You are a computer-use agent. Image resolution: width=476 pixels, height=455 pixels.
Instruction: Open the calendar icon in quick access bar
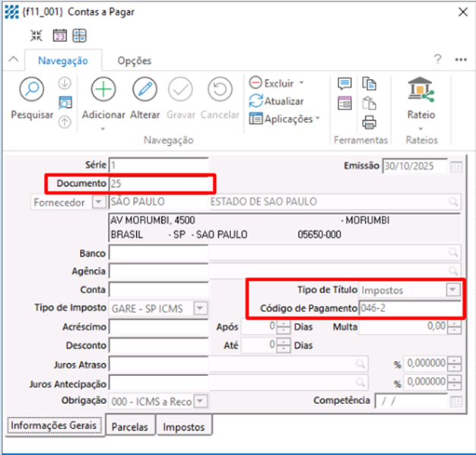[59, 35]
